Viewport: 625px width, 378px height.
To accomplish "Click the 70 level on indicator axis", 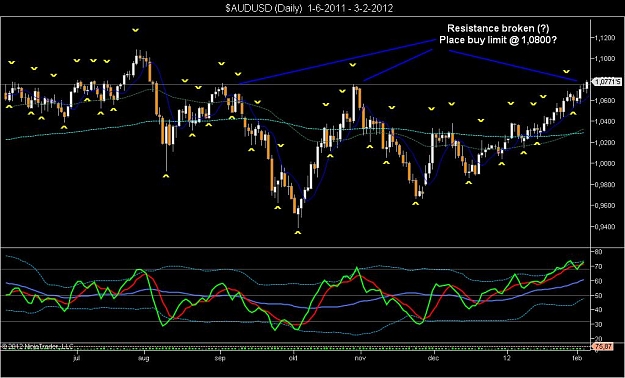I will [x=598, y=266].
